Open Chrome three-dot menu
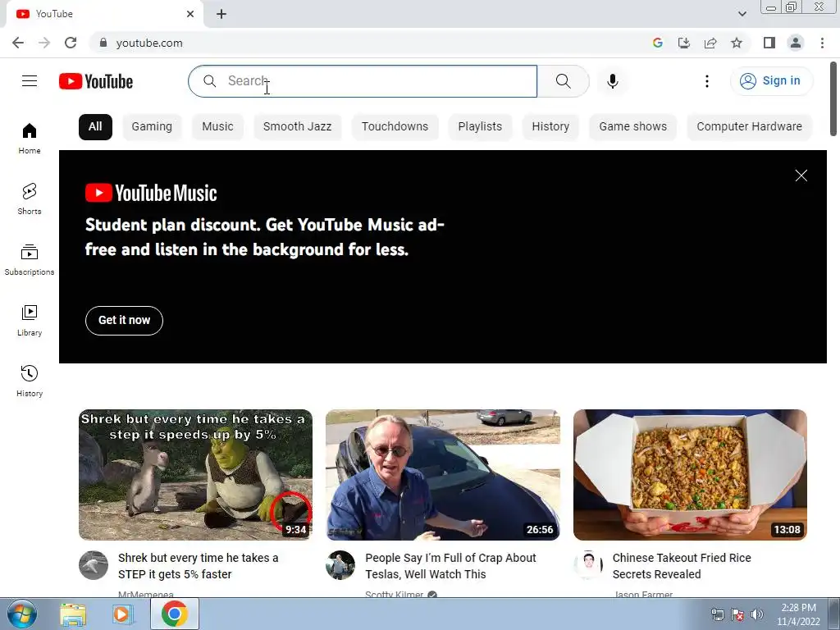Image resolution: width=840 pixels, height=630 pixels. pyautogui.click(x=822, y=43)
